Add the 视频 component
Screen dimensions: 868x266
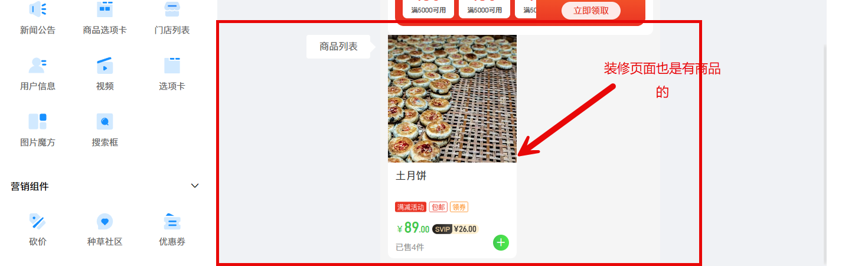pyautogui.click(x=105, y=74)
